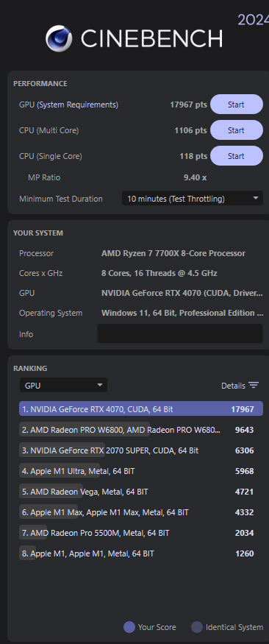Click the Windows 11 operating system text

point(182,313)
